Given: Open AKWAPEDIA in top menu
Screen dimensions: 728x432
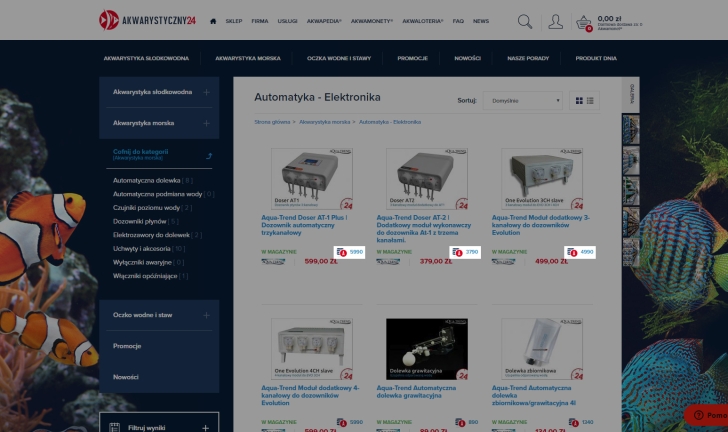Looking at the screenshot, I should (324, 21).
